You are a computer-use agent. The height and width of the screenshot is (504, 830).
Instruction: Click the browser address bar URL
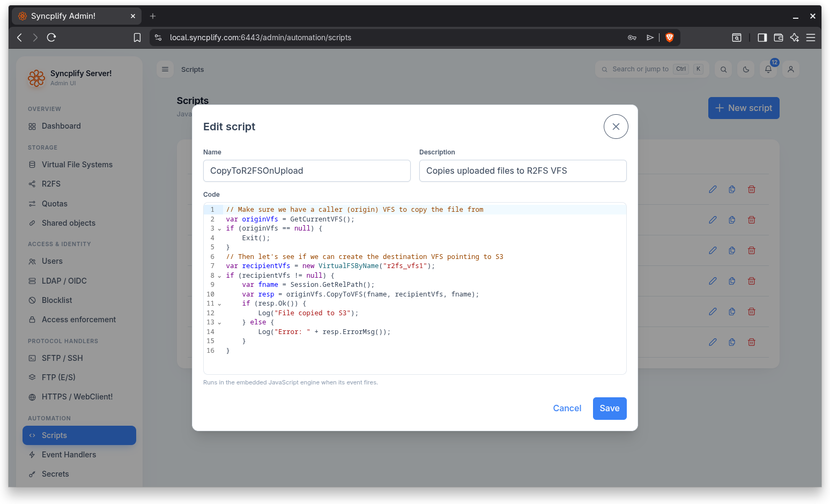(x=261, y=38)
